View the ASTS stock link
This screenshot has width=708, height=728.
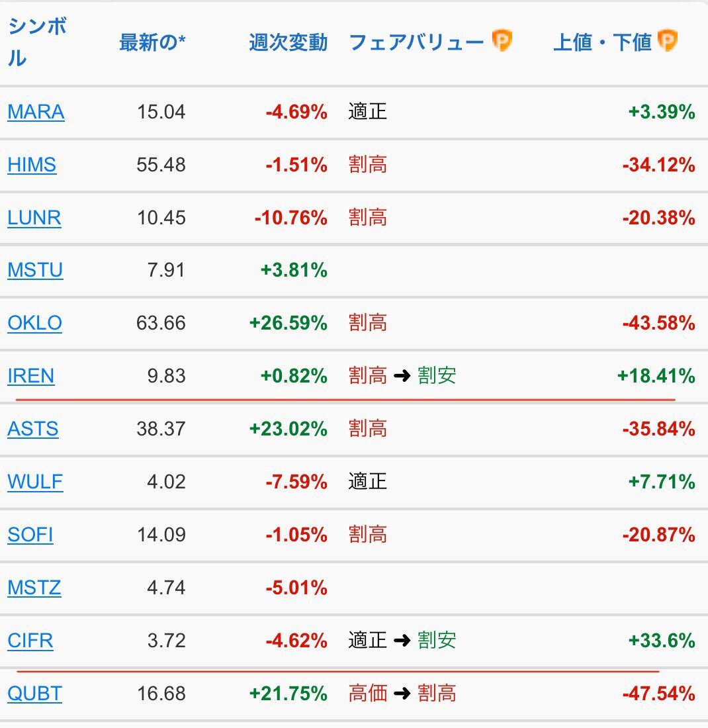[x=33, y=429]
